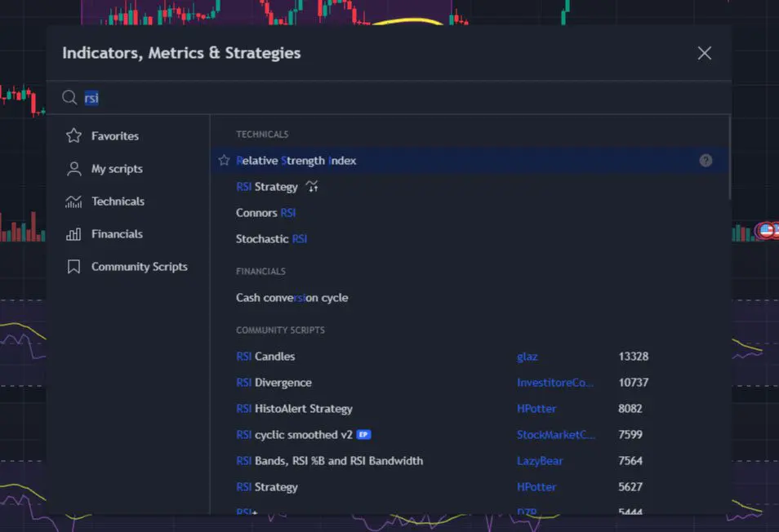Open author LazyBear profile link
Screen dimensions: 779x532
tap(540, 461)
